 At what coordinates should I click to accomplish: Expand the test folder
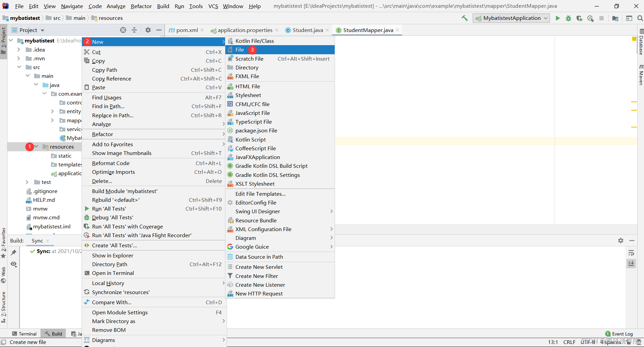click(27, 182)
